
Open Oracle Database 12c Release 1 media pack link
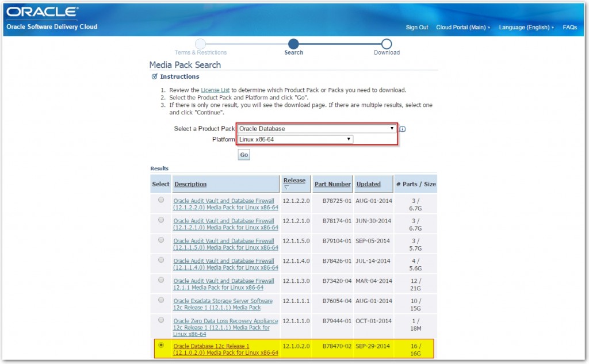click(x=224, y=349)
